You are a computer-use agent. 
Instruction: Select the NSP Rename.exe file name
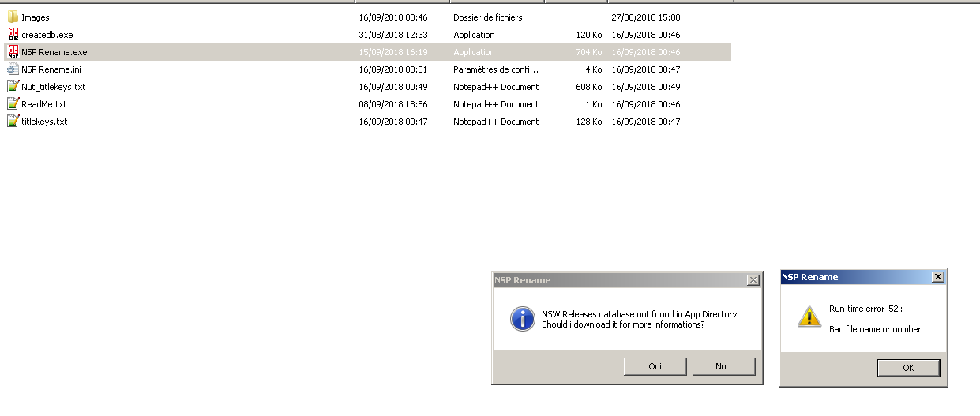click(54, 52)
